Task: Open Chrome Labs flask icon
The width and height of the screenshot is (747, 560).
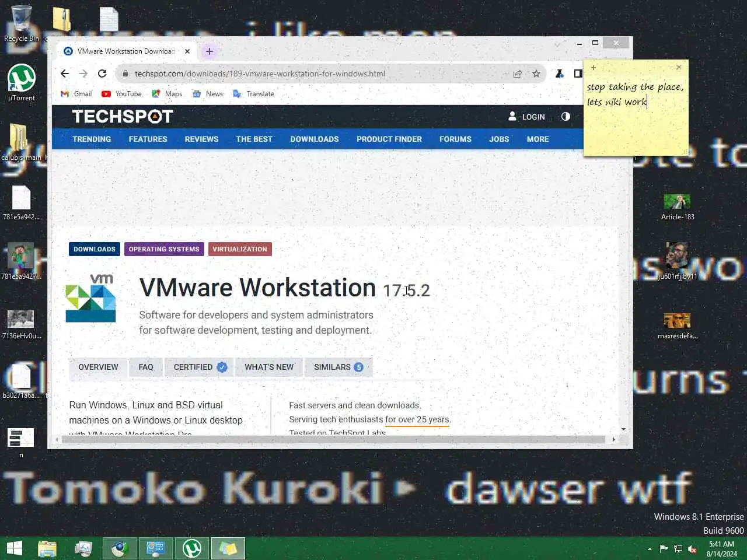Action: point(559,73)
